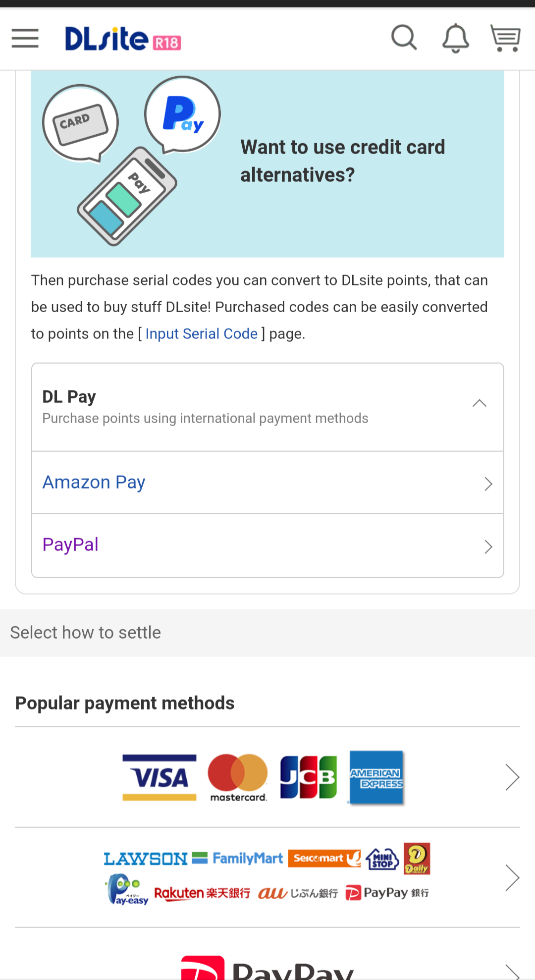
Task: Open the shopping cart
Action: 505,38
